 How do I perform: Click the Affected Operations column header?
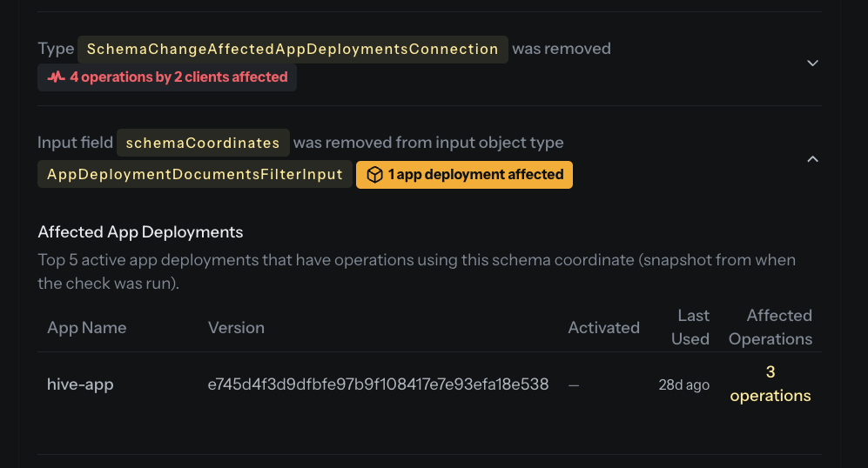[x=770, y=327]
